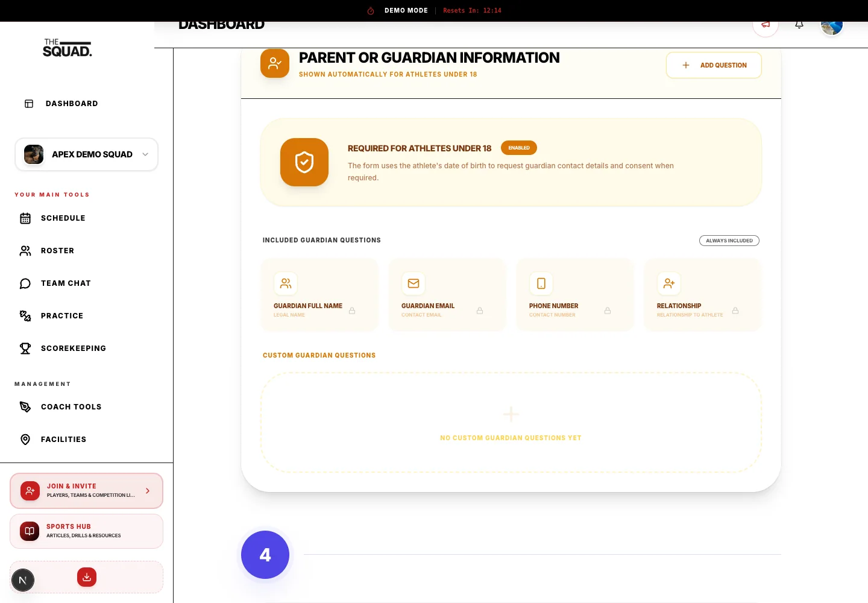Click the orange guardian section header icon

275,63
